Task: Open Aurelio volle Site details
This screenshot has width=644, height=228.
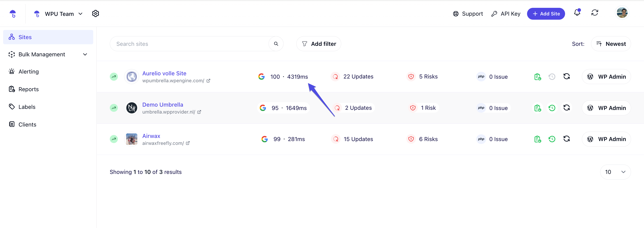Action: (x=164, y=73)
